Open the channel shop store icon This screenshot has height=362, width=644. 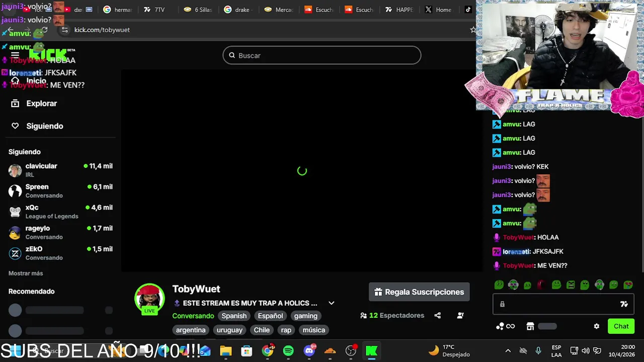point(530,326)
